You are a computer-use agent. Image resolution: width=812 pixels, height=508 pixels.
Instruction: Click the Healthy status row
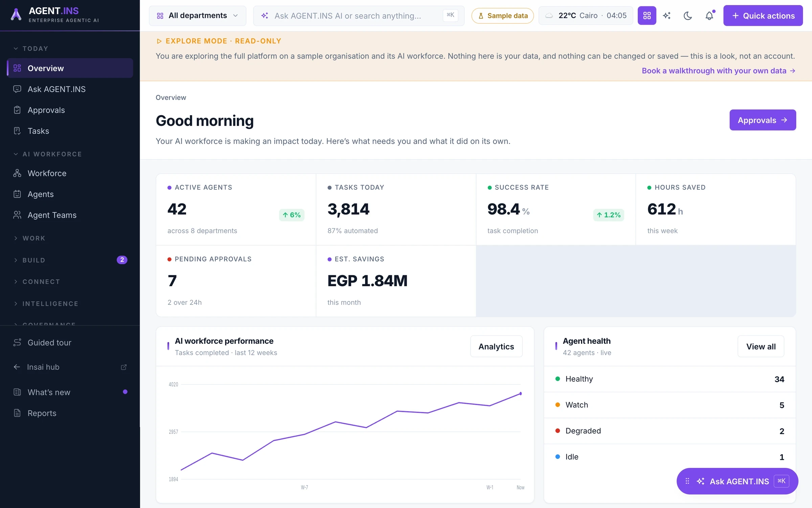coord(670,379)
